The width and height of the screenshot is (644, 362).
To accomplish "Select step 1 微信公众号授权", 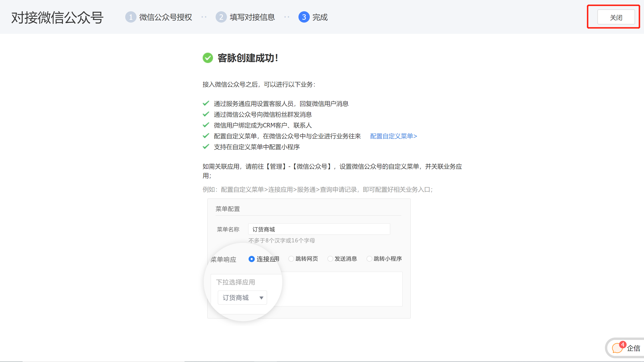I will tap(159, 17).
